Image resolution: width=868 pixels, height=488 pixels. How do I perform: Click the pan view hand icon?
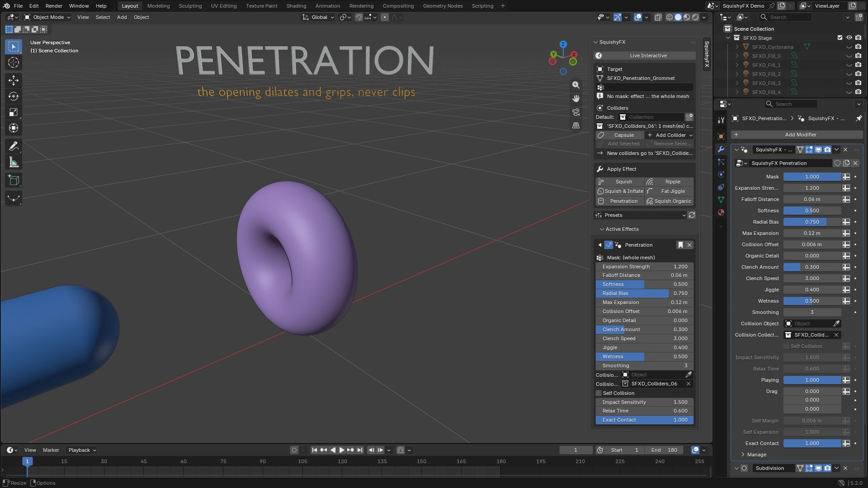click(x=576, y=99)
